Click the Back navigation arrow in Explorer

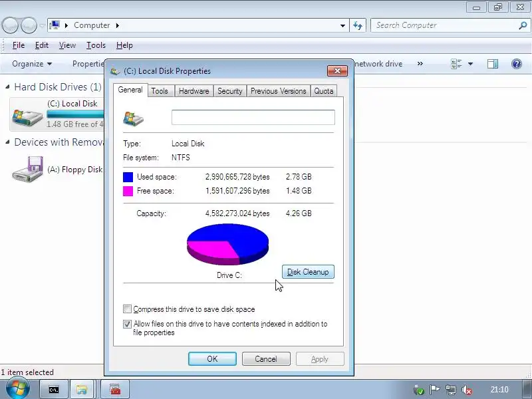(x=10, y=25)
